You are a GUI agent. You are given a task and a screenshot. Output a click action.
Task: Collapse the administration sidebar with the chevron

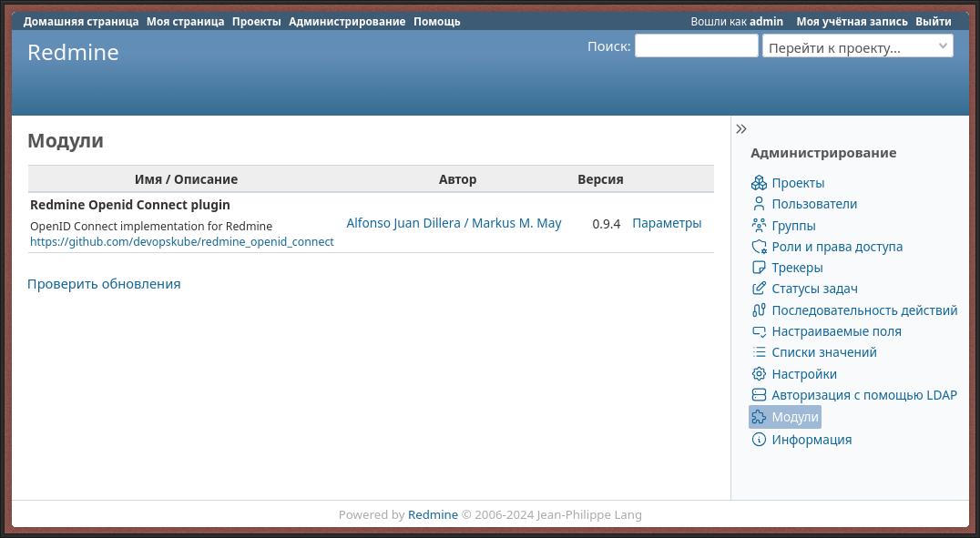pyautogui.click(x=741, y=129)
